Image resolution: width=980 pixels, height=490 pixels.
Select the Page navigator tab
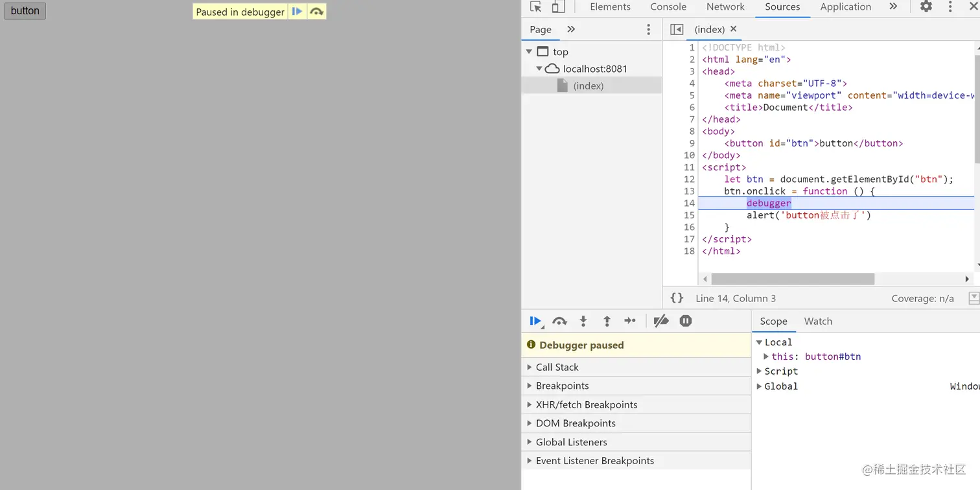tap(541, 29)
